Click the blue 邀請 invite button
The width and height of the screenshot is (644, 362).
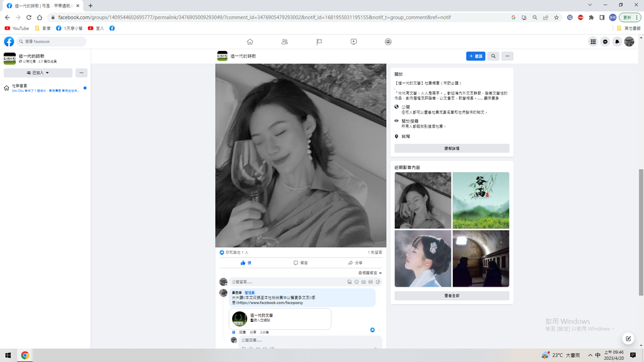475,56
